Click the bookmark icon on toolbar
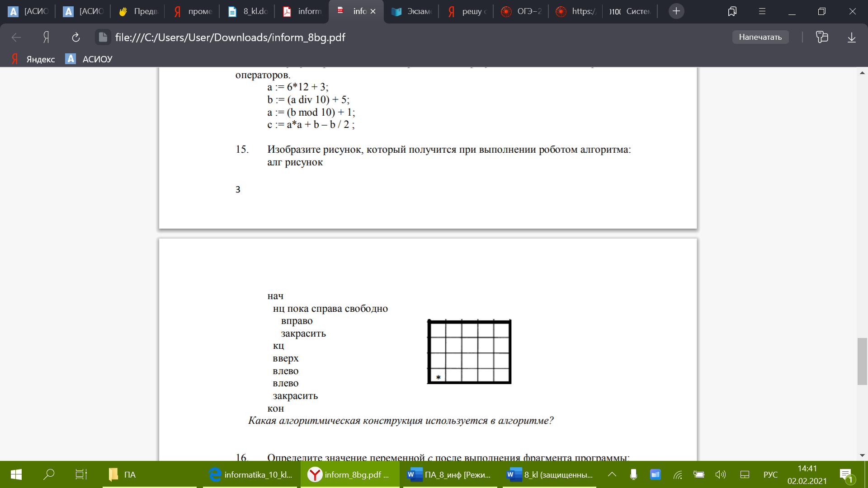 [733, 11]
